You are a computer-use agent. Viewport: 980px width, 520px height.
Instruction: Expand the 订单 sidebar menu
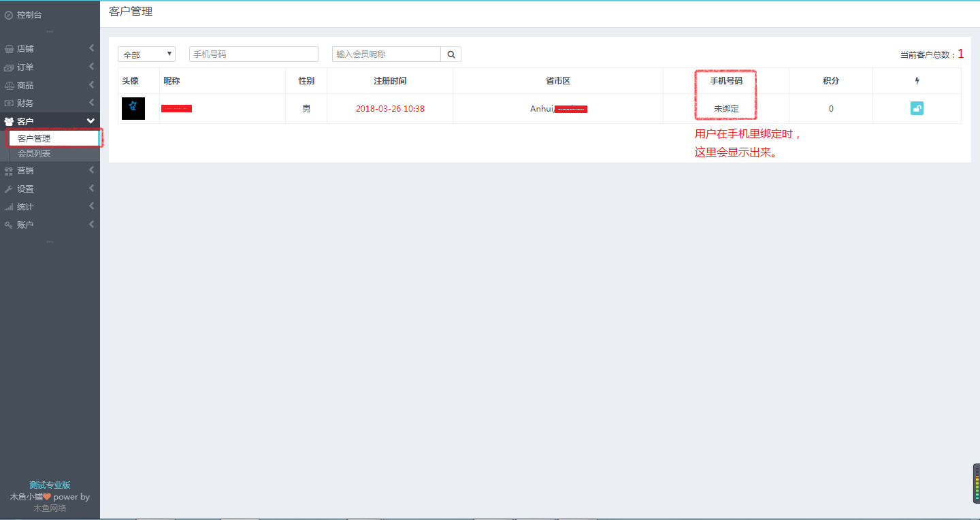25,67
